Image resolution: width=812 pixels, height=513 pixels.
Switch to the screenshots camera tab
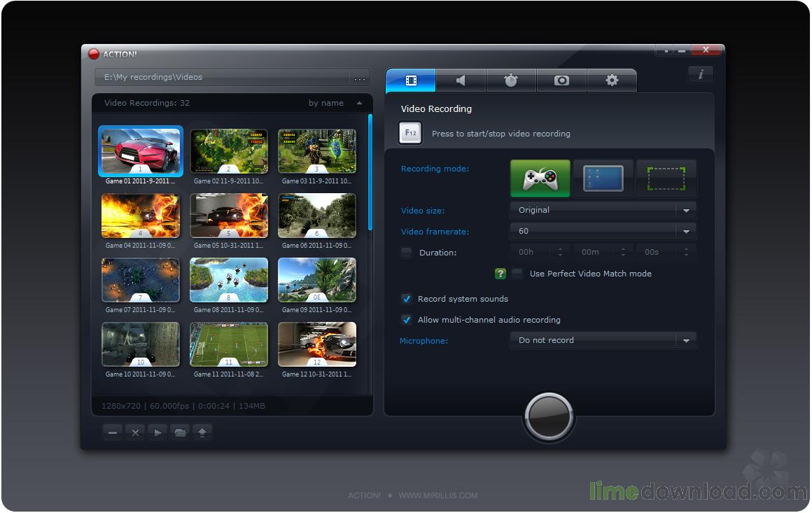pyautogui.click(x=561, y=80)
